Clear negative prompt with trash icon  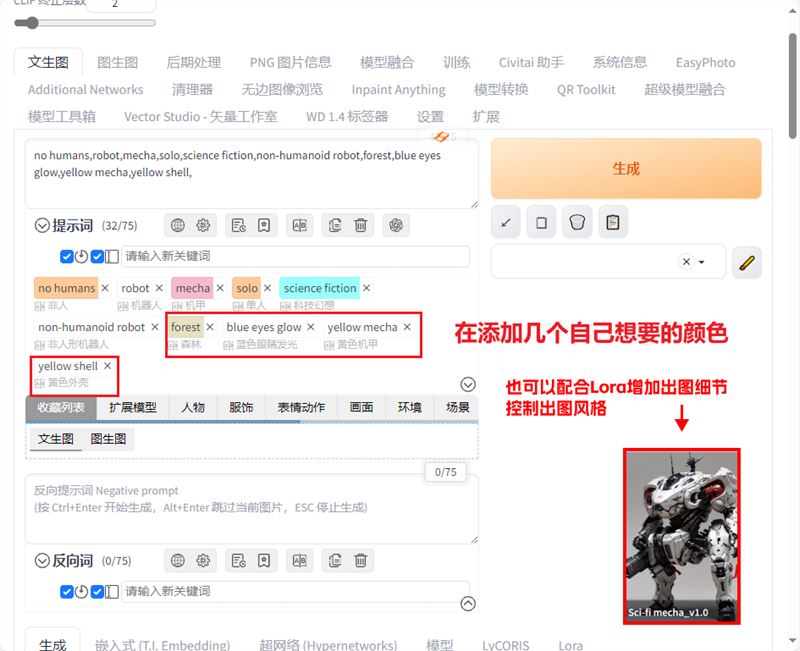(x=361, y=561)
